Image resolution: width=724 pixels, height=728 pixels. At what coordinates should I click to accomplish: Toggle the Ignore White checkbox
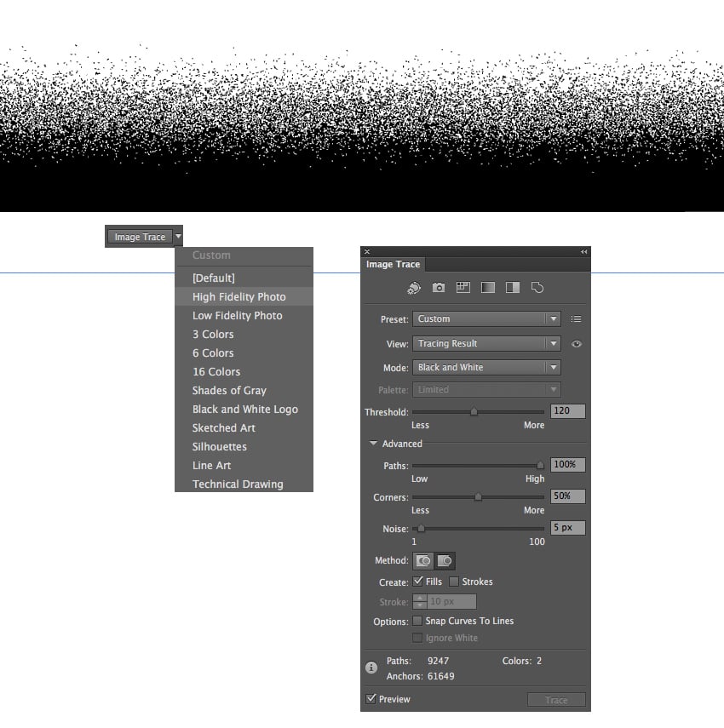[417, 638]
